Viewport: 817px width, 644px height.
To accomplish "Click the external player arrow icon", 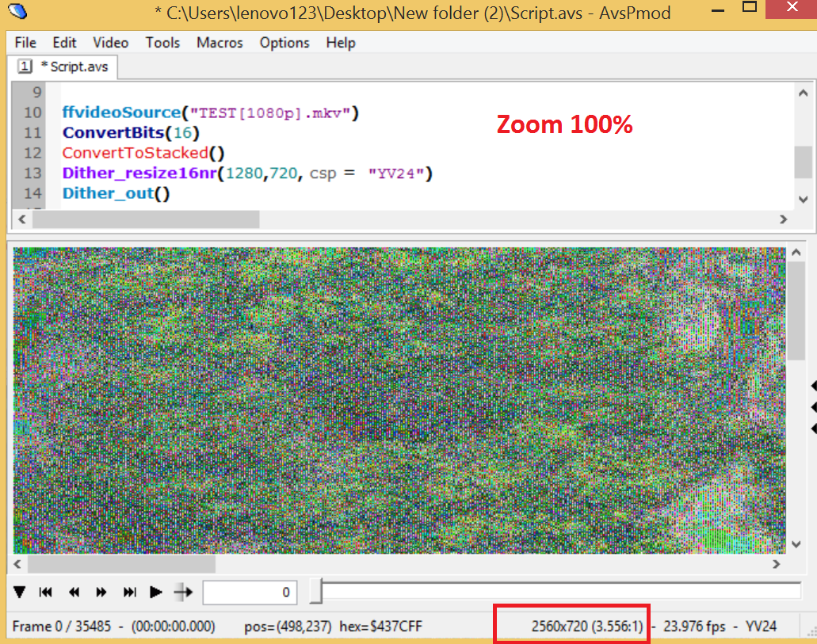I will click(183, 592).
